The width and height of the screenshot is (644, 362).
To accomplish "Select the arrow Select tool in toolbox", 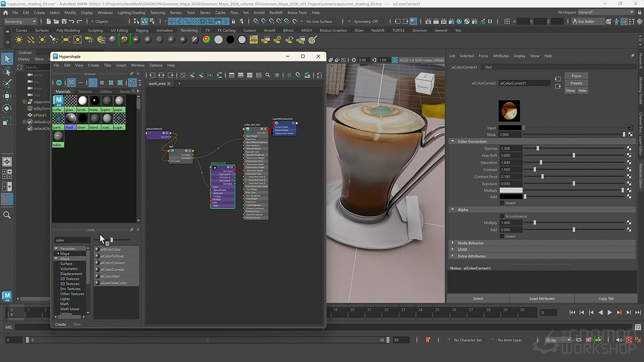I will tap(7, 59).
